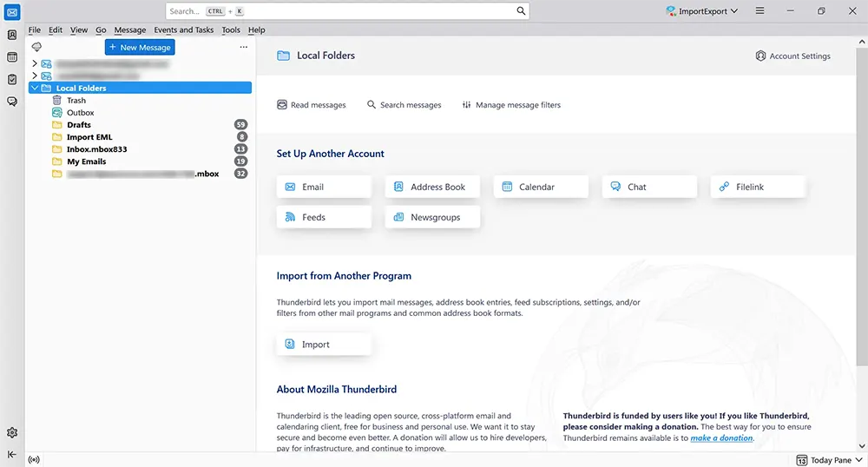Click Manage message filters

pos(511,104)
